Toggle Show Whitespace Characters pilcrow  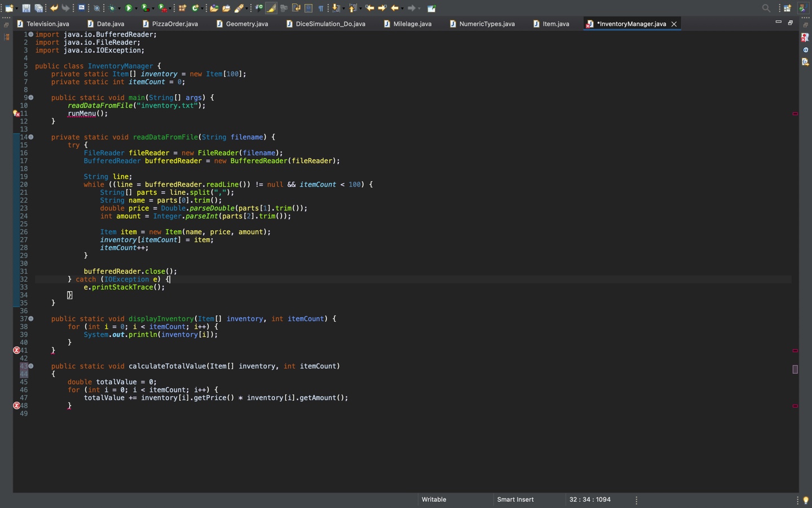321,8
